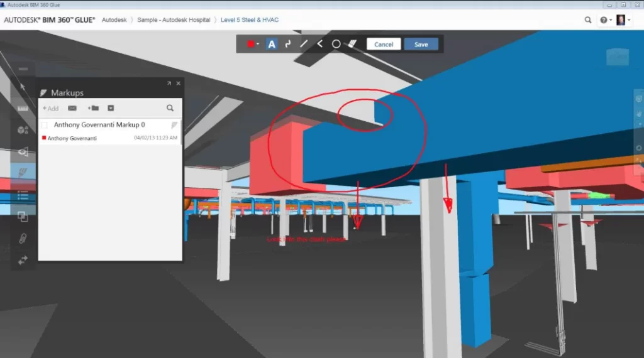Image resolution: width=644 pixels, height=358 pixels.
Task: Pick the arrow markup tool
Action: click(319, 44)
